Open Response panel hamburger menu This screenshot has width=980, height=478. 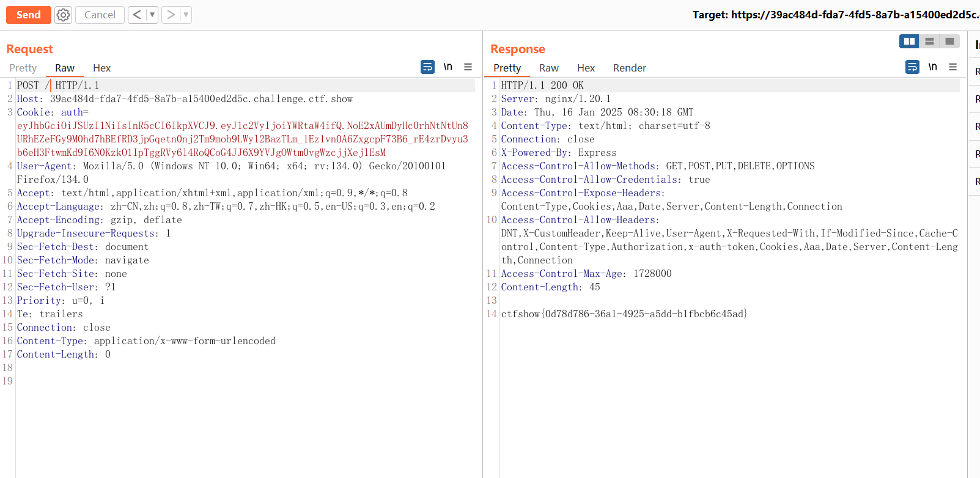[x=953, y=67]
